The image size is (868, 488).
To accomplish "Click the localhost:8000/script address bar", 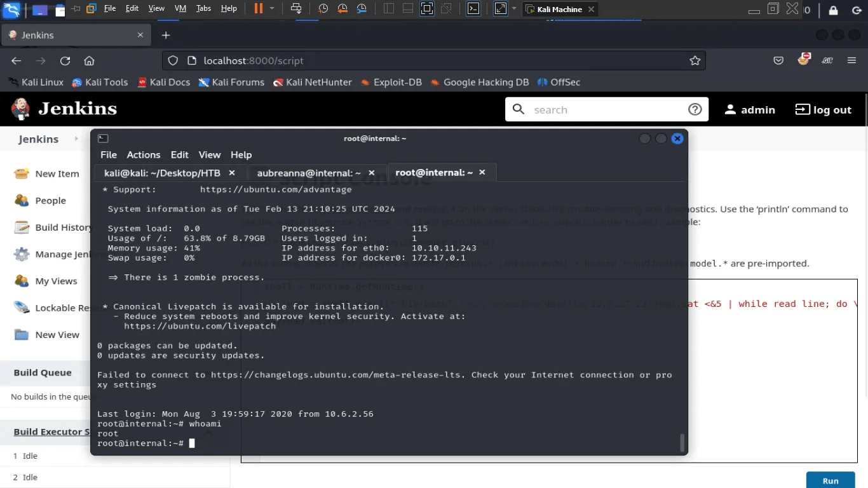I will (x=434, y=60).
